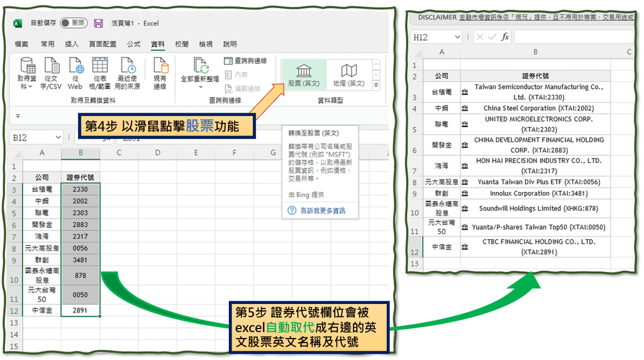
Task: Click the Excel app logo icon
Action: click(x=18, y=23)
